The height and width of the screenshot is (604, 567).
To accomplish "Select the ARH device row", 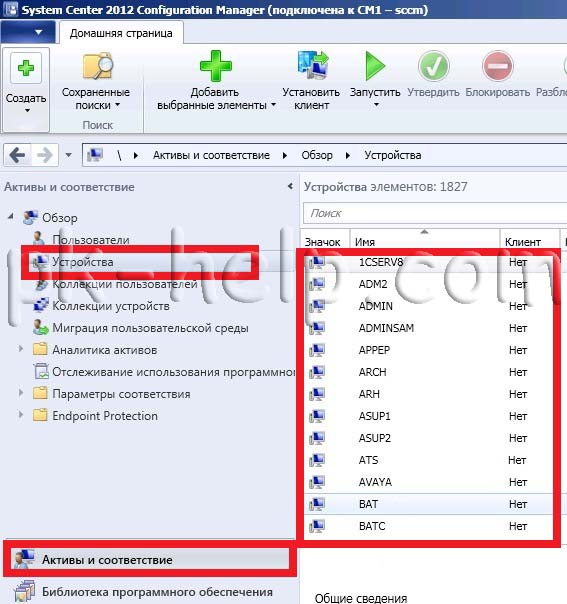I will 428,394.
